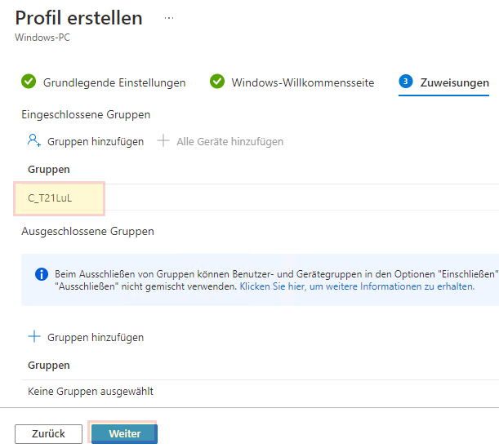499x448 pixels.
Task: Click the Windows-PC subtitle
Action: tap(42, 38)
